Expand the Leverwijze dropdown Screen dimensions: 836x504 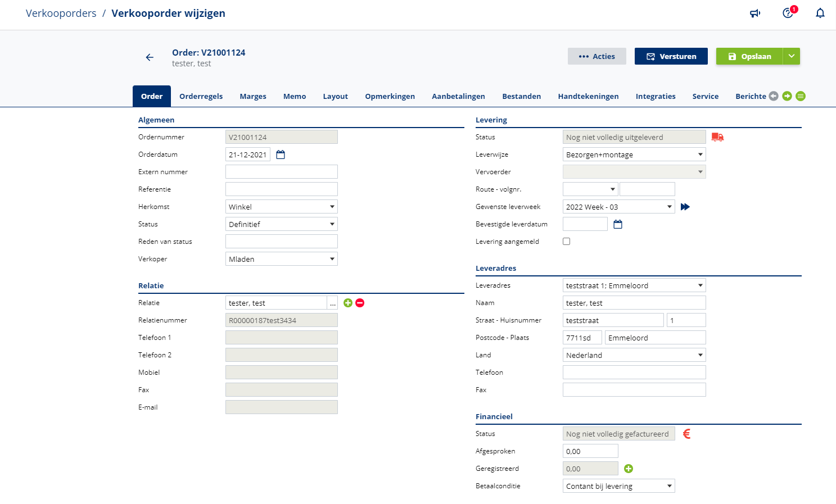(634, 155)
